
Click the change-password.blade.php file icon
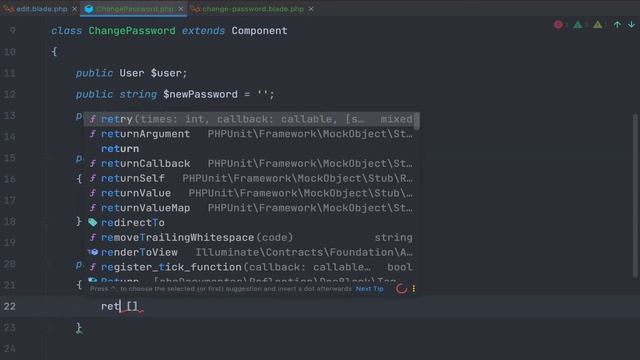click(195, 9)
